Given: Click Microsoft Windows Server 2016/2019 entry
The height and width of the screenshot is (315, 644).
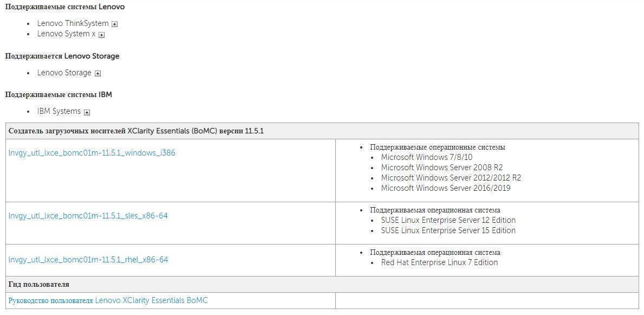Looking at the screenshot, I should coord(445,188).
